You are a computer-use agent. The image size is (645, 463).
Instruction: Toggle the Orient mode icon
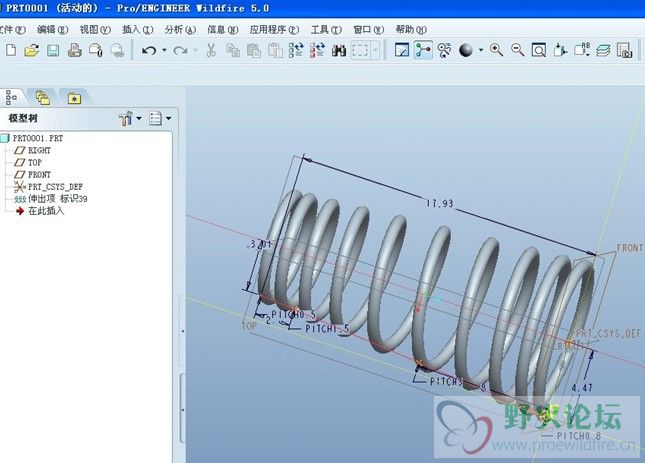[444, 51]
